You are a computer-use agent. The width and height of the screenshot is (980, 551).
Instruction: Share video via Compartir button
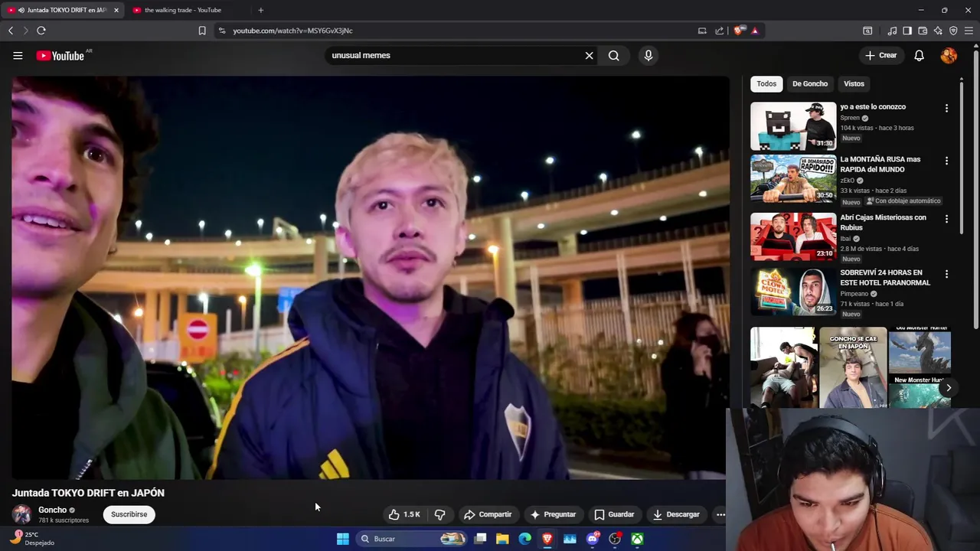pyautogui.click(x=488, y=514)
